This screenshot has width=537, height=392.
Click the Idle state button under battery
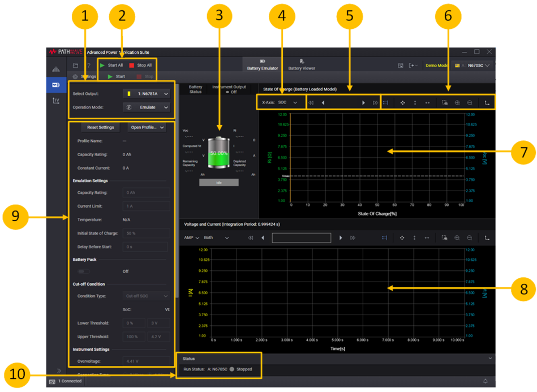pos(219,183)
